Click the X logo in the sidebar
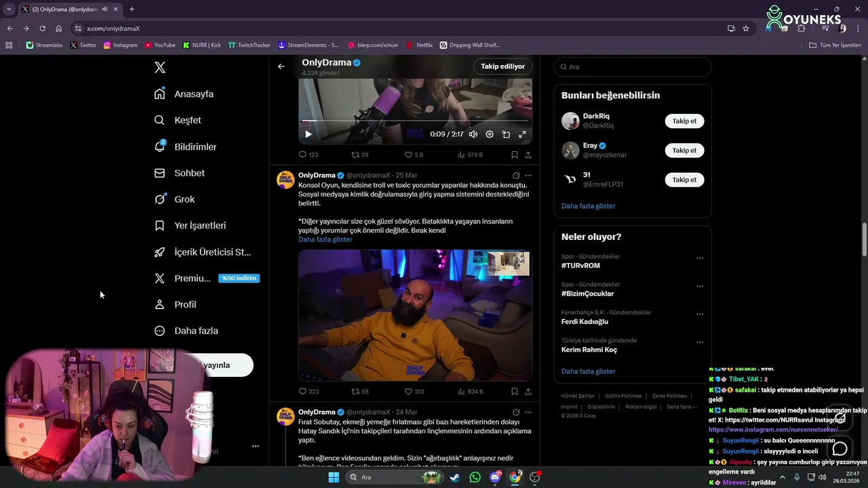 click(x=160, y=67)
